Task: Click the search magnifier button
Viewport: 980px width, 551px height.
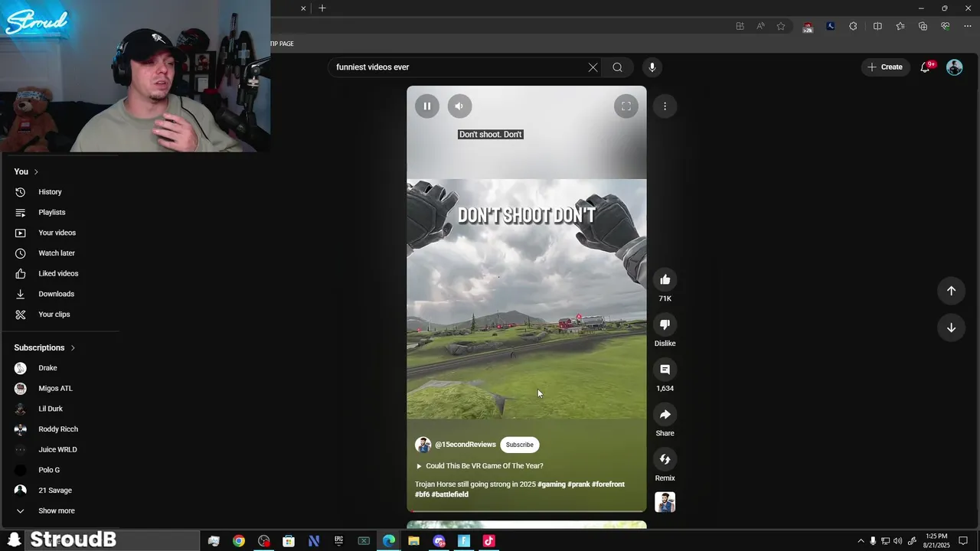Action: pyautogui.click(x=617, y=67)
